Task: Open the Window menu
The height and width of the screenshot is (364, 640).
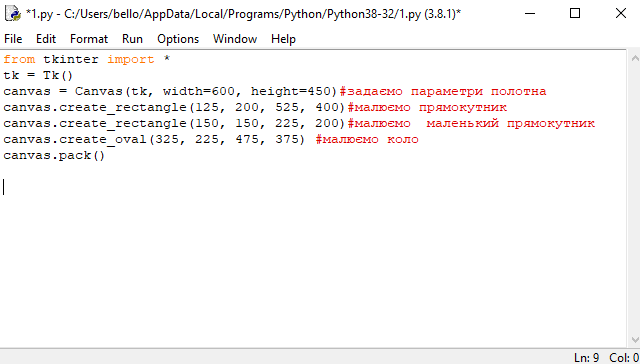Action: point(235,39)
